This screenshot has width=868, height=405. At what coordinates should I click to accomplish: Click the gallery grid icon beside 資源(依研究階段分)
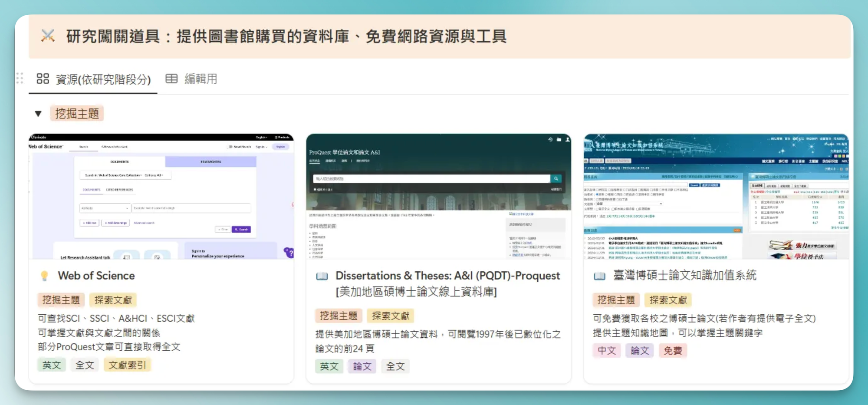click(43, 79)
